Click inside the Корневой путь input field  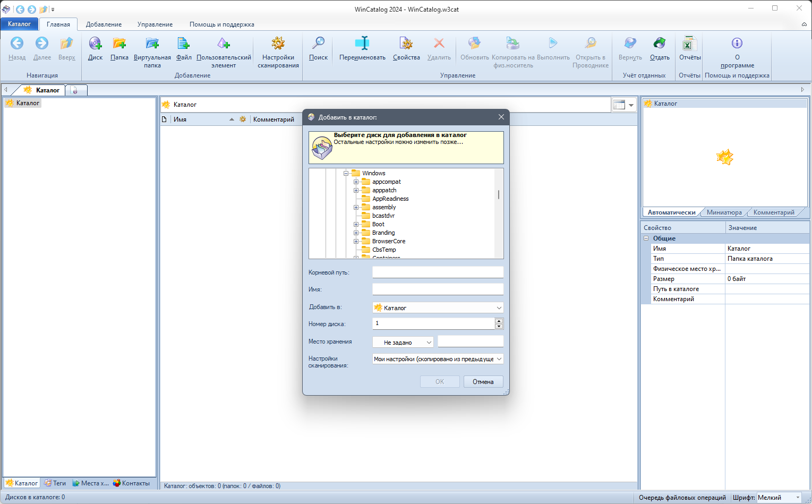point(437,271)
